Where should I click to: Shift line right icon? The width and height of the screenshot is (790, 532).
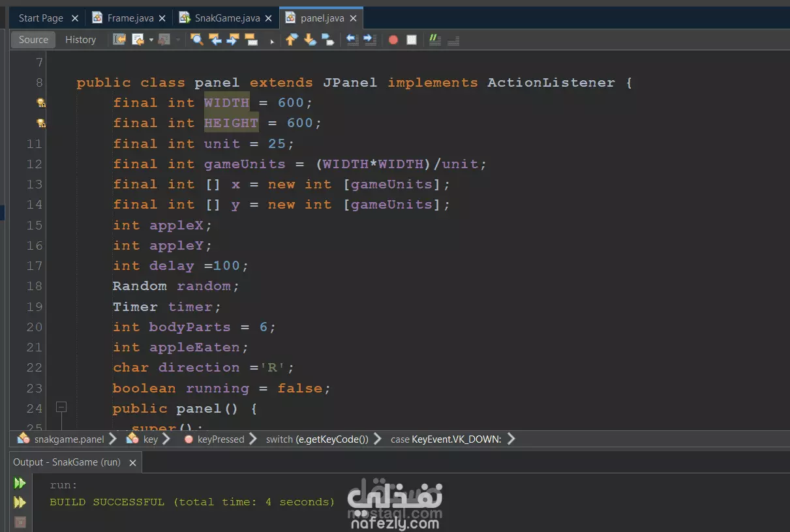(x=370, y=40)
